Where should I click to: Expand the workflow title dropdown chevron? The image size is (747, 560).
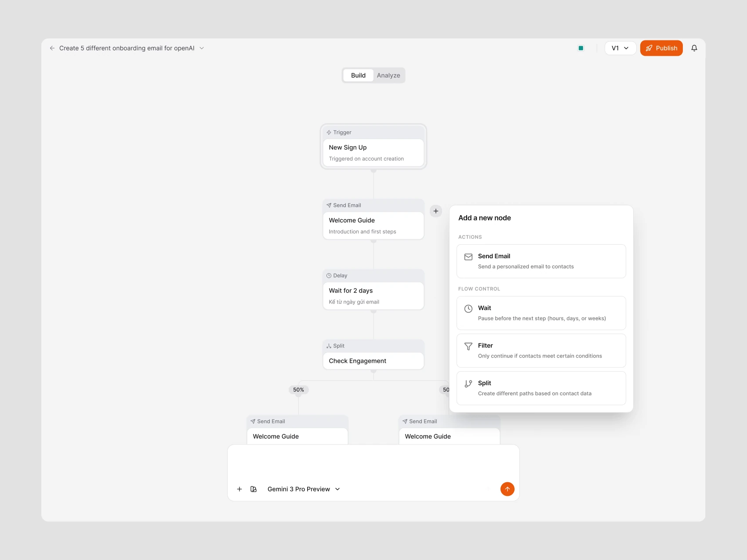[202, 48]
